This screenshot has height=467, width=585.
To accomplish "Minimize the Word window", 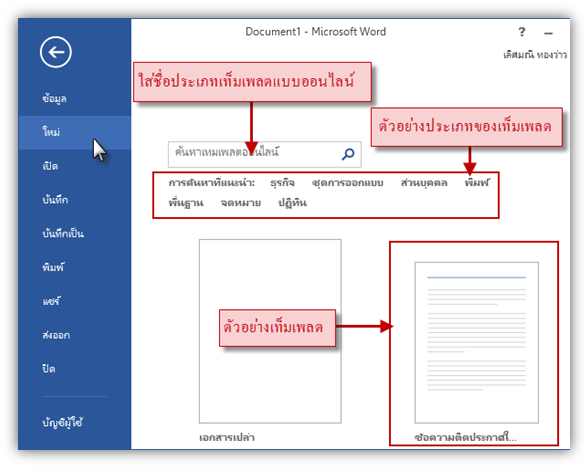I will pyautogui.click(x=548, y=34).
